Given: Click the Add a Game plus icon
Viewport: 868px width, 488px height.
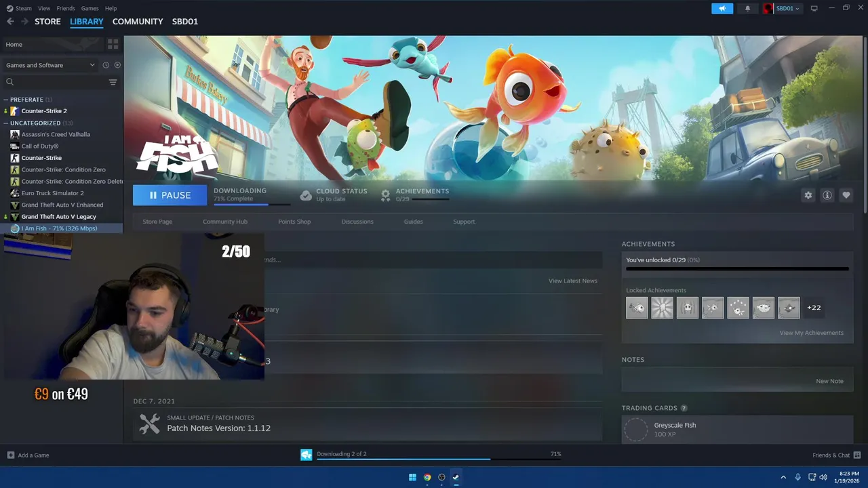Looking at the screenshot, I should pyautogui.click(x=10, y=455).
